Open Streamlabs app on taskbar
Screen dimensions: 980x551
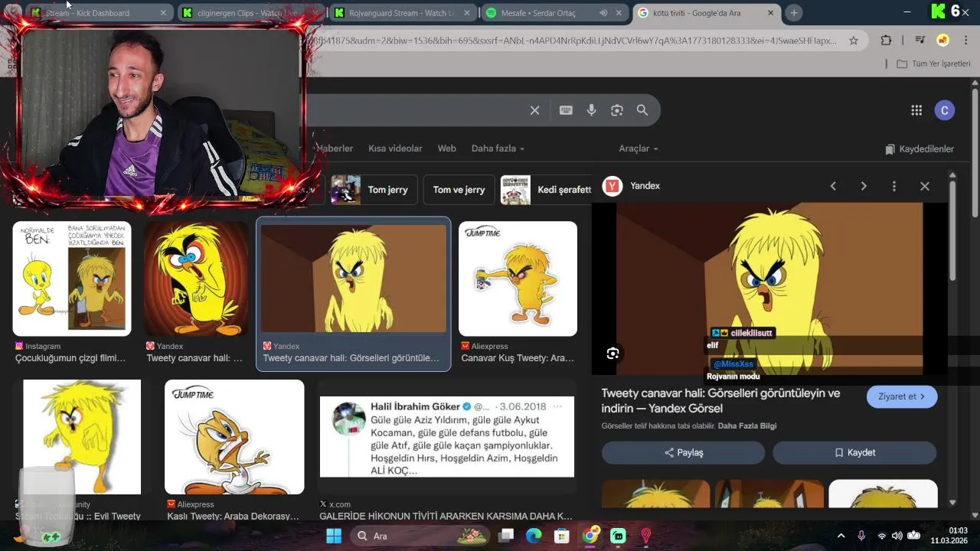coord(618,536)
